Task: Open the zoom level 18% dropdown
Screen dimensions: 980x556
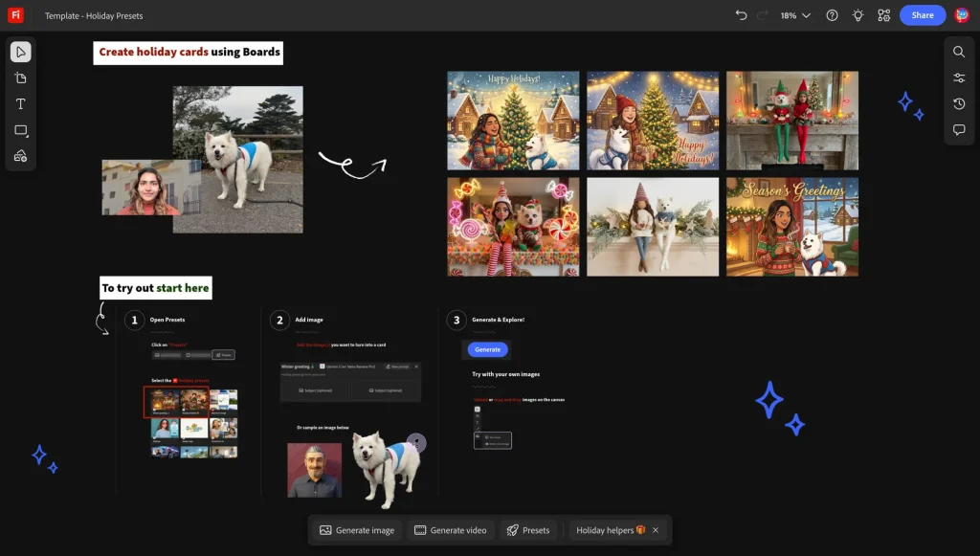Action: pyautogui.click(x=794, y=15)
